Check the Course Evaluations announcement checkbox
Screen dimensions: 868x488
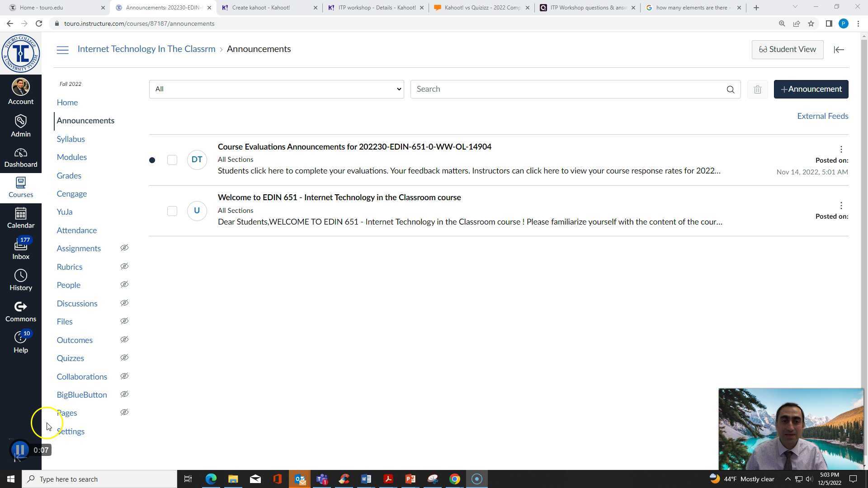172,160
